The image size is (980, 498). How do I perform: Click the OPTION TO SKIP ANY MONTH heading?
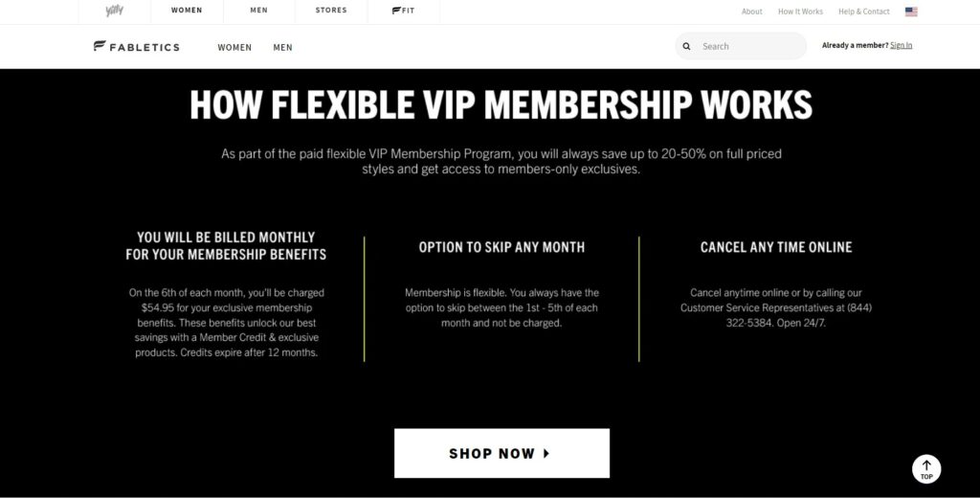[x=501, y=247]
